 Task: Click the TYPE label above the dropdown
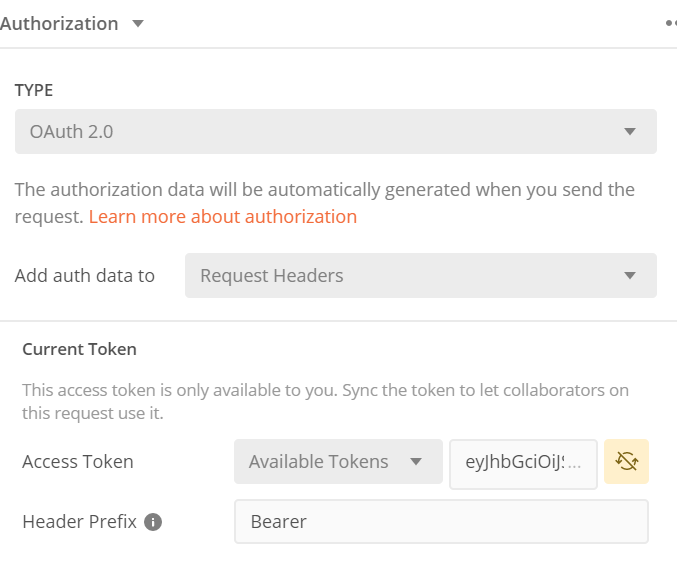(34, 90)
